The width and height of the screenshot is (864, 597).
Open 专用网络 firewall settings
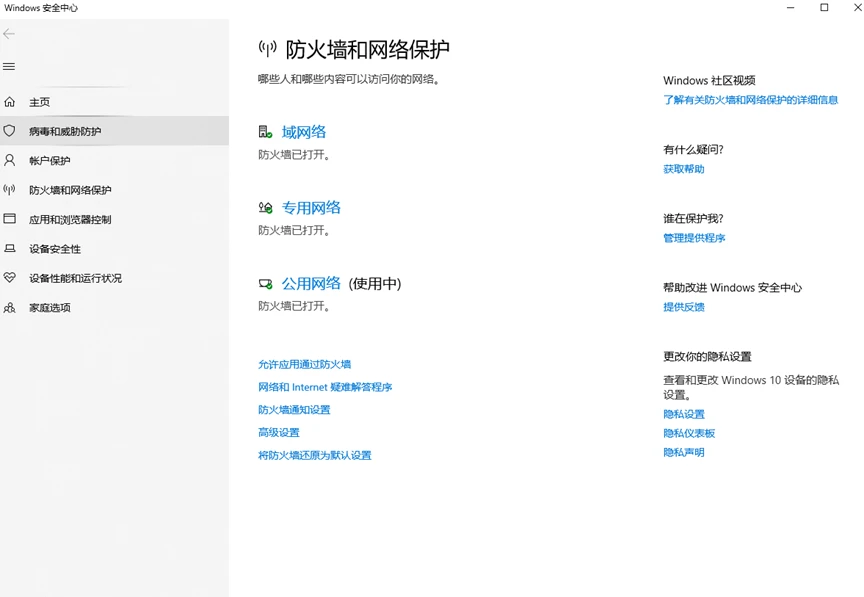pos(311,208)
